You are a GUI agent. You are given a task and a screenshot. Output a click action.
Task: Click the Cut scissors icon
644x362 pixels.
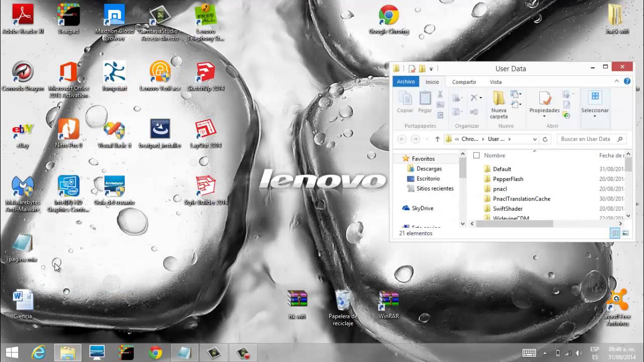[x=440, y=95]
